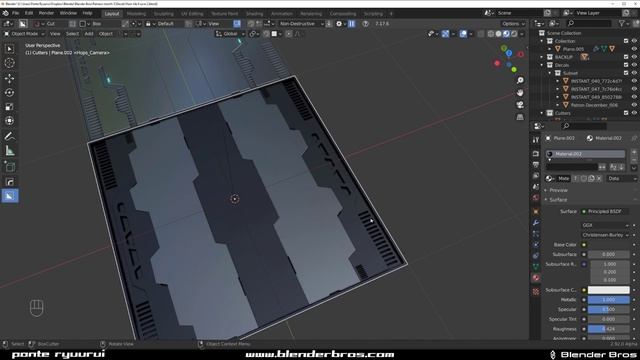Click the Blender logo icon
Image resolution: width=640 pixels, height=360 pixels.
(x=5, y=13)
